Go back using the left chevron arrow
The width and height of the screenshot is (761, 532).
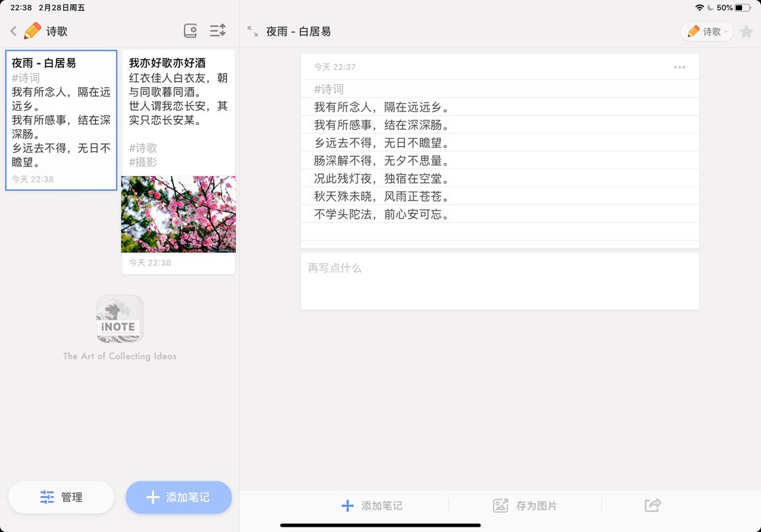14,31
